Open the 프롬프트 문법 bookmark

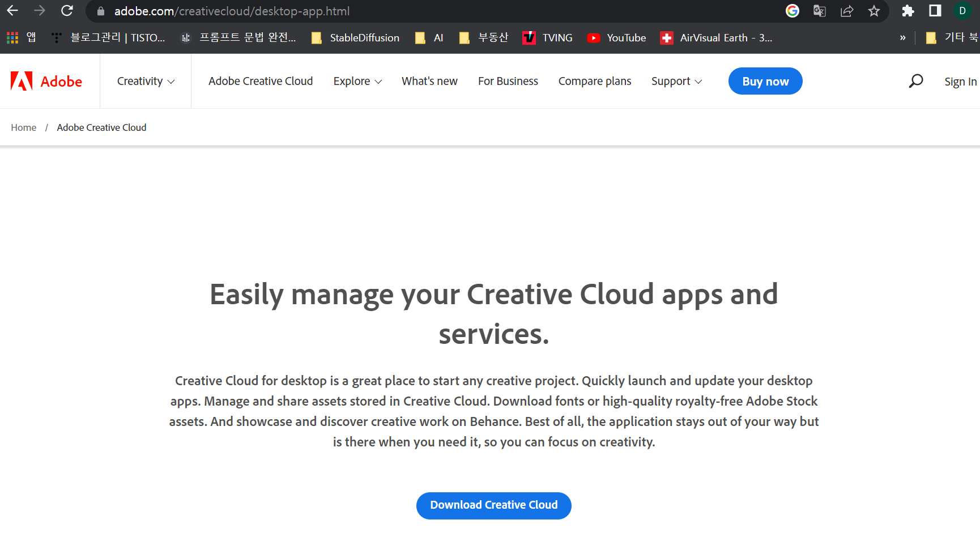(x=238, y=37)
